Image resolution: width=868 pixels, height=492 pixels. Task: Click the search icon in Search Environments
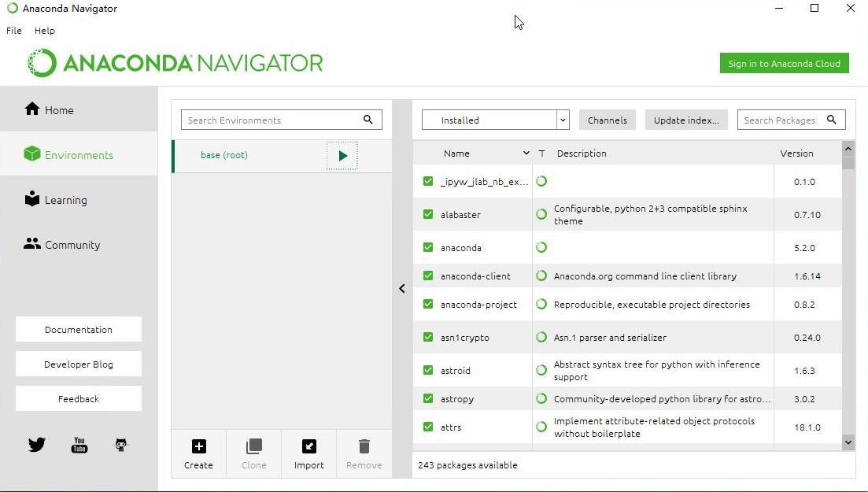(368, 120)
